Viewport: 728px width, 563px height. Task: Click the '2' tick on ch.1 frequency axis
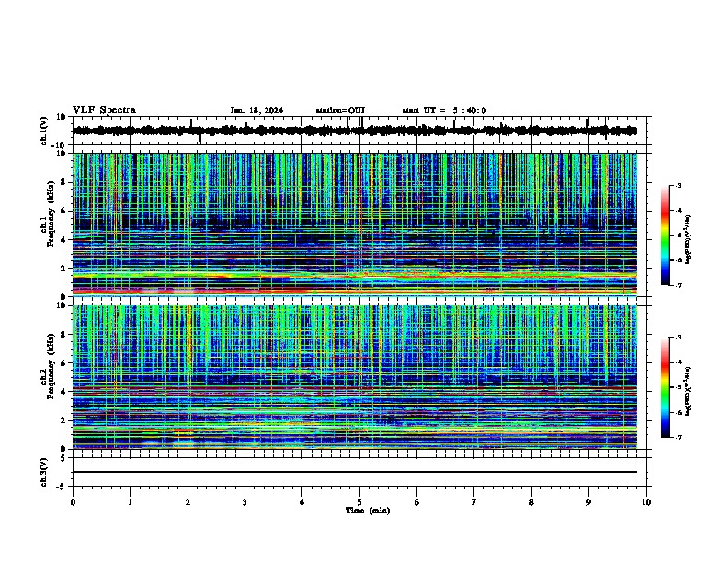pos(63,269)
